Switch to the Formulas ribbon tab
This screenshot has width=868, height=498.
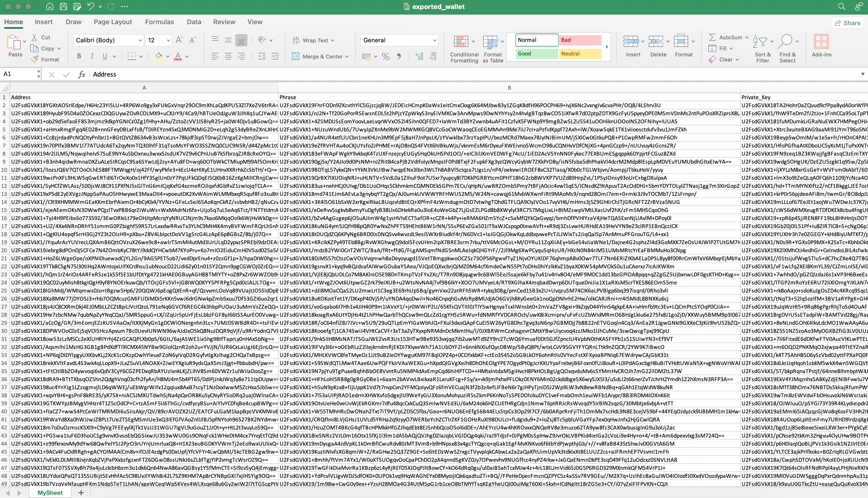(159, 22)
